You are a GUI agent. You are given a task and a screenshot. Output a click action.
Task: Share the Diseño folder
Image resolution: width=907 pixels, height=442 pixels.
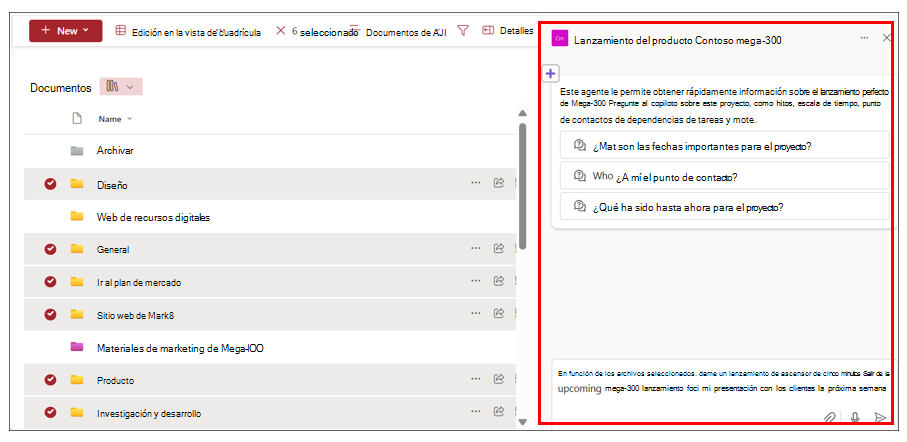pos(498,183)
